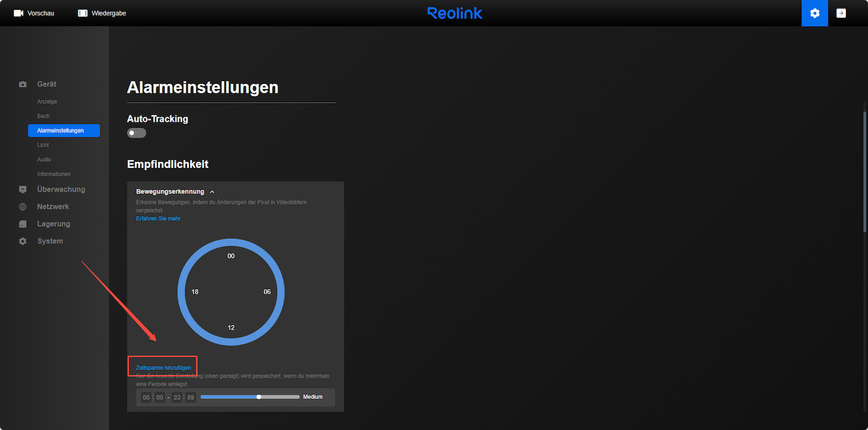Click the Überwachung monitor icon
The height and width of the screenshot is (430, 868).
tap(23, 189)
